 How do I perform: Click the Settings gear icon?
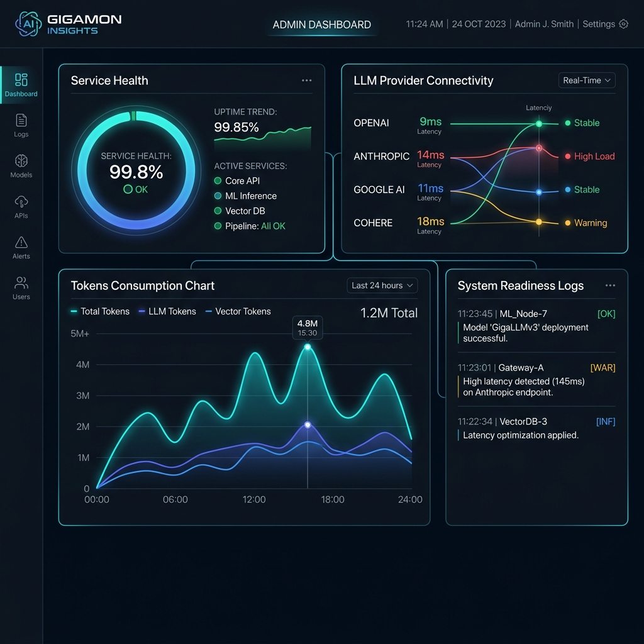point(623,24)
